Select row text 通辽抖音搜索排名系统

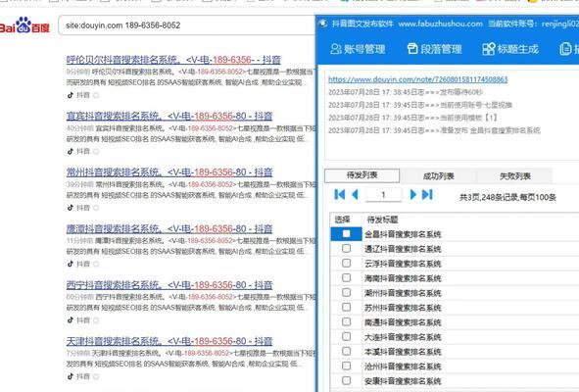coord(403,249)
